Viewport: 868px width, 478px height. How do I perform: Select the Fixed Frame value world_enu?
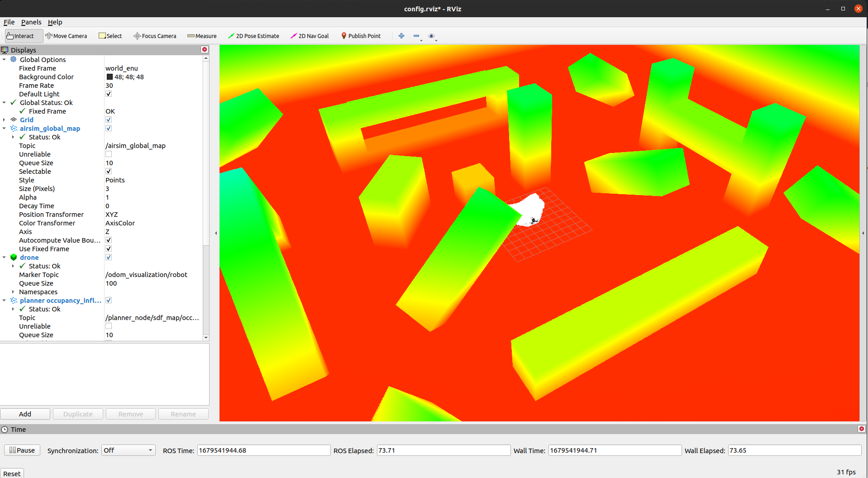point(122,68)
